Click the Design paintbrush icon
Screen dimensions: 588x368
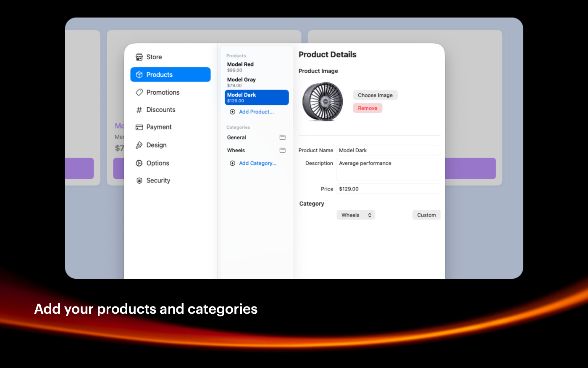[139, 145]
